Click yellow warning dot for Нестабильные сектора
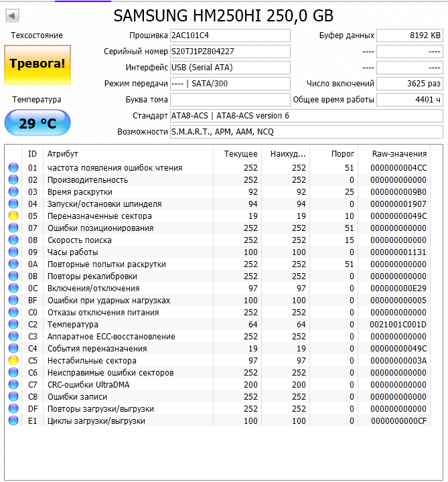 click(13, 360)
